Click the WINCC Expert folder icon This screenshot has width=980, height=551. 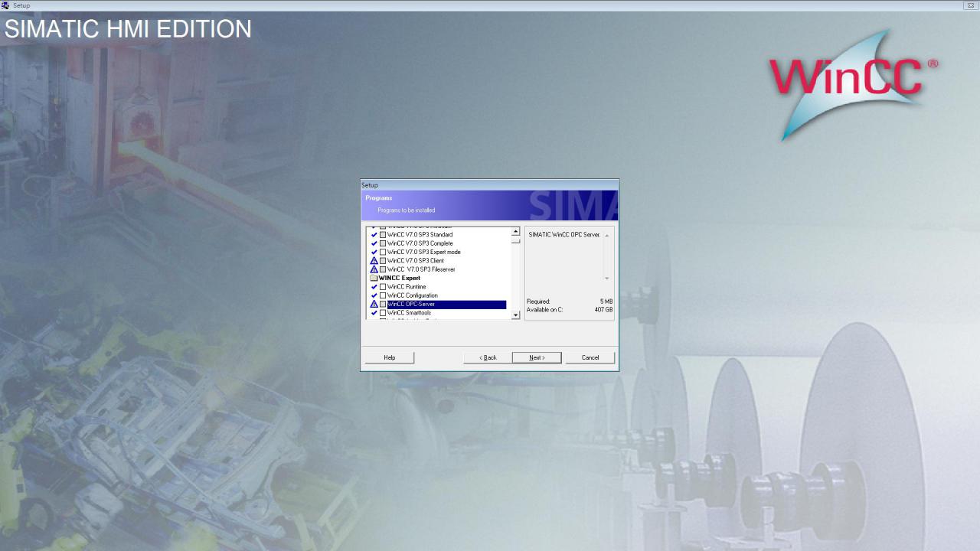[374, 279]
